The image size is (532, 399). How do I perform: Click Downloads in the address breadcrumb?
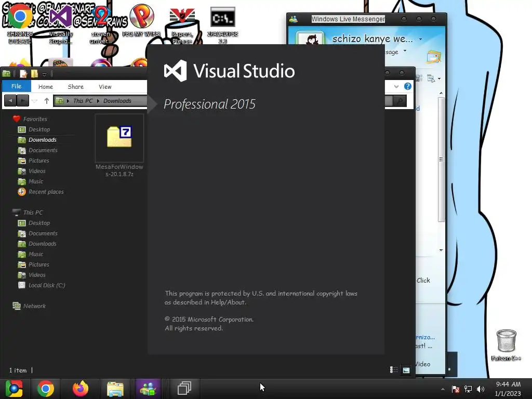[117, 101]
